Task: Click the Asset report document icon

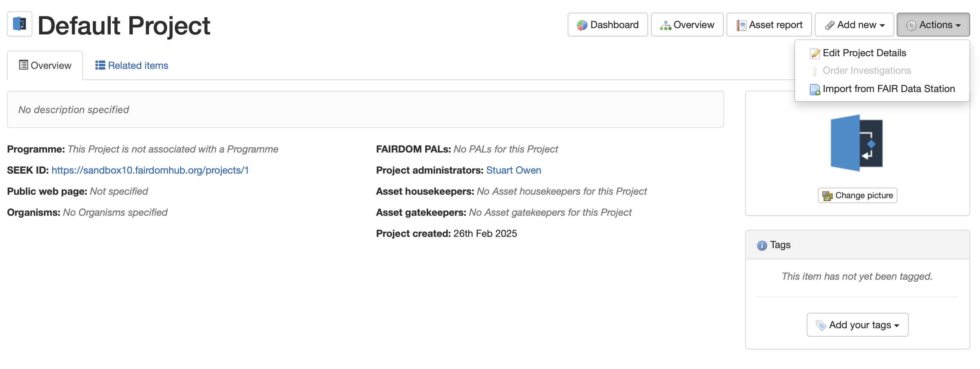Action: 741,26
